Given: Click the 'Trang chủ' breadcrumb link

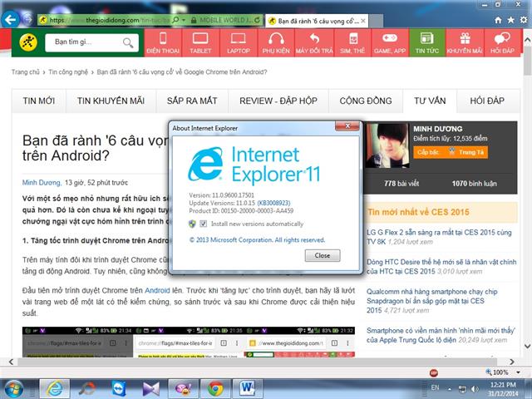Looking at the screenshot, I should click(26, 72).
